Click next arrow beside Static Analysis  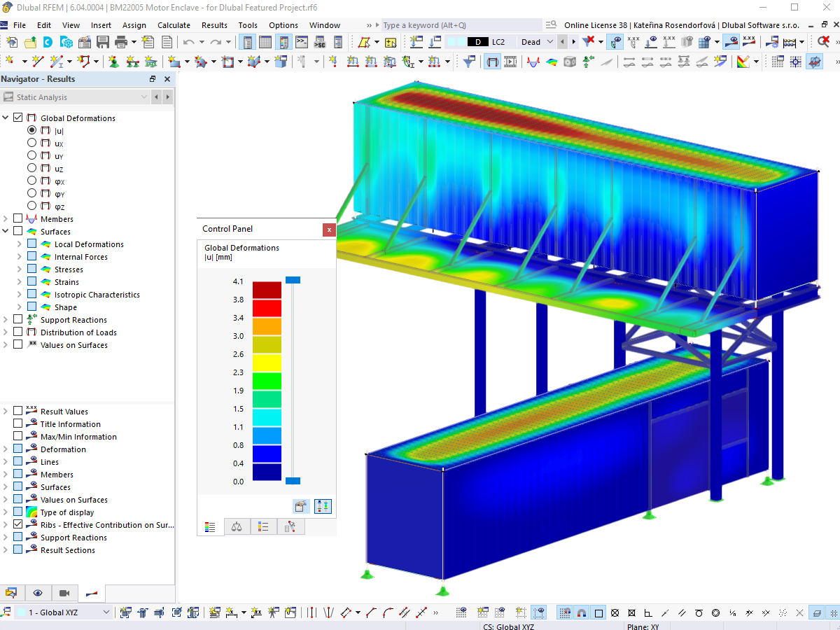[167, 97]
